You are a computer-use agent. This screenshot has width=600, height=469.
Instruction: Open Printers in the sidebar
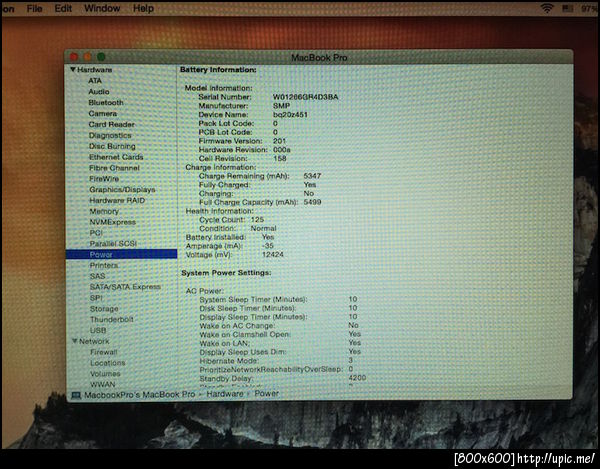(x=104, y=265)
